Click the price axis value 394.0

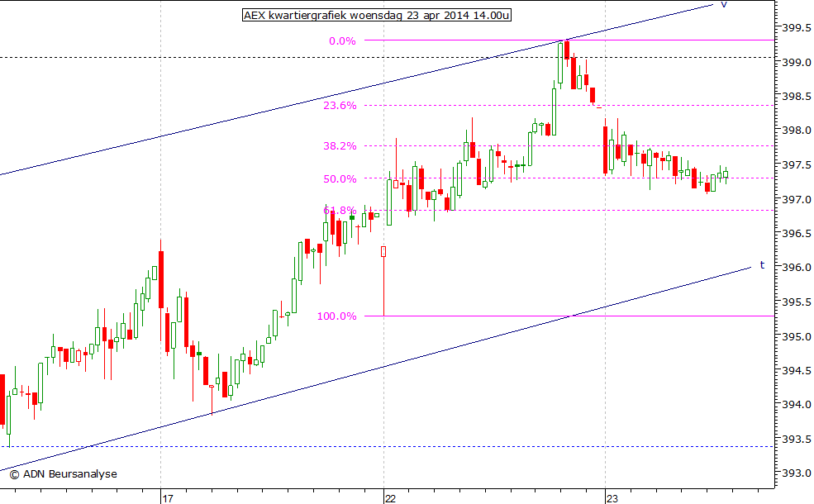click(797, 404)
